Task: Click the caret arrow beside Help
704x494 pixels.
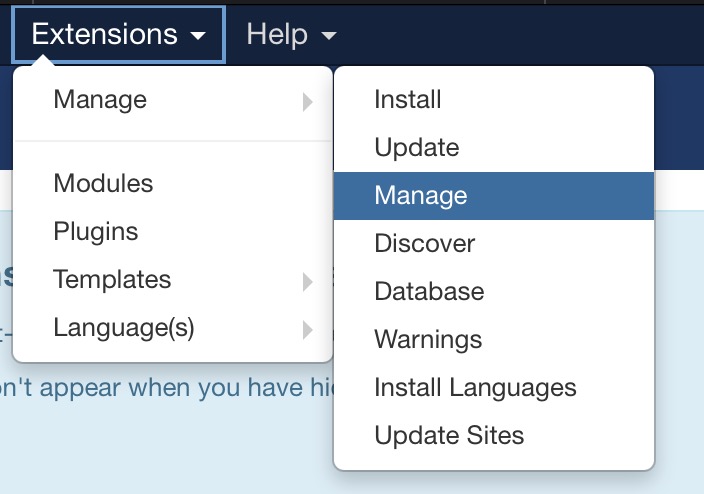Action: coord(329,36)
